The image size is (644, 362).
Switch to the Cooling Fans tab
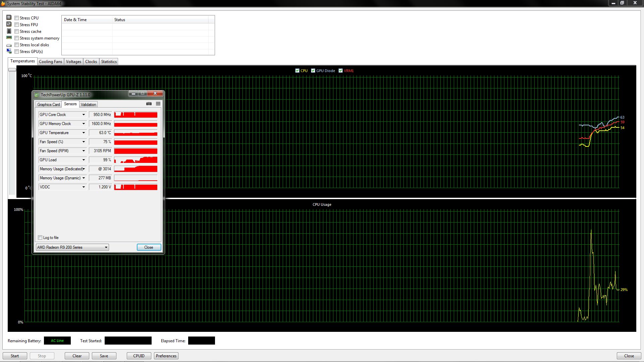(x=50, y=62)
